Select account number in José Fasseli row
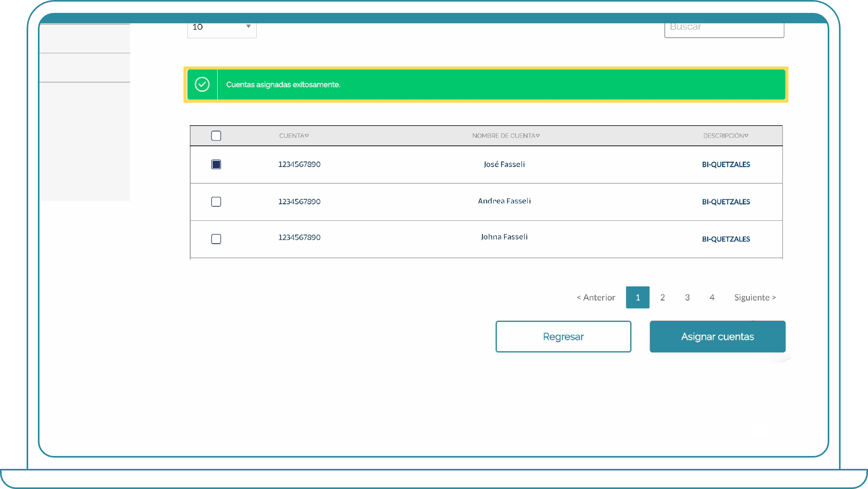 point(299,164)
